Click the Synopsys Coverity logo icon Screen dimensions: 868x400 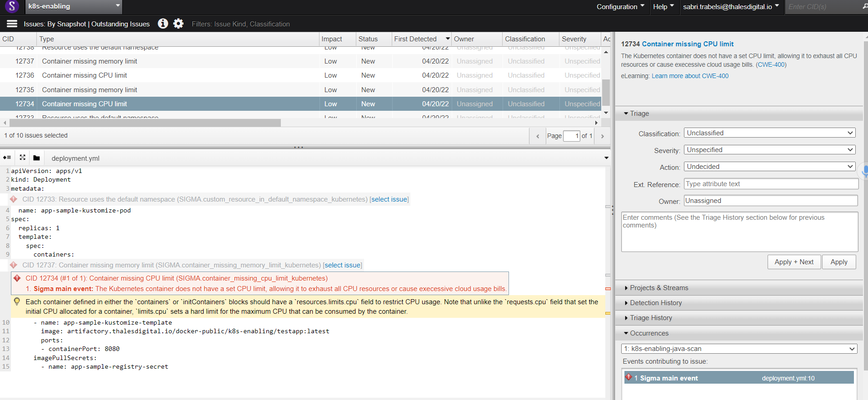pos(12,6)
